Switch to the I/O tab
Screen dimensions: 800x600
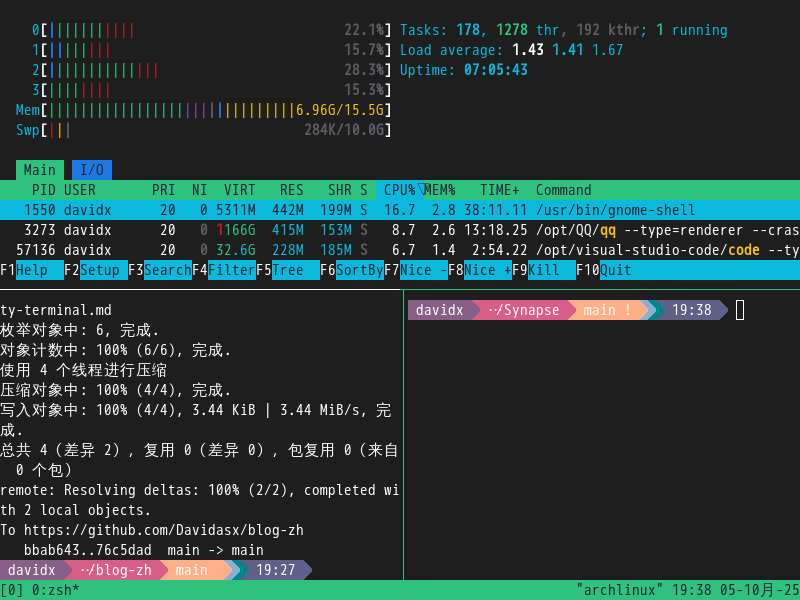[92, 170]
